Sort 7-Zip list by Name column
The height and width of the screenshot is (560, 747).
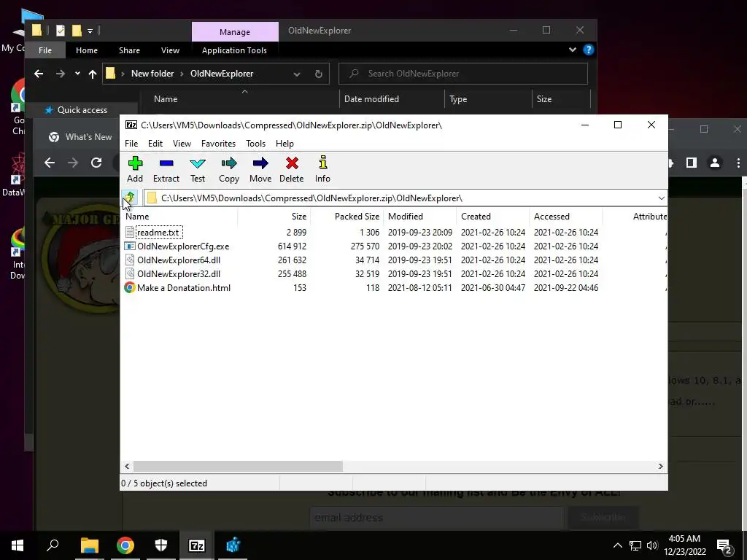click(179, 216)
